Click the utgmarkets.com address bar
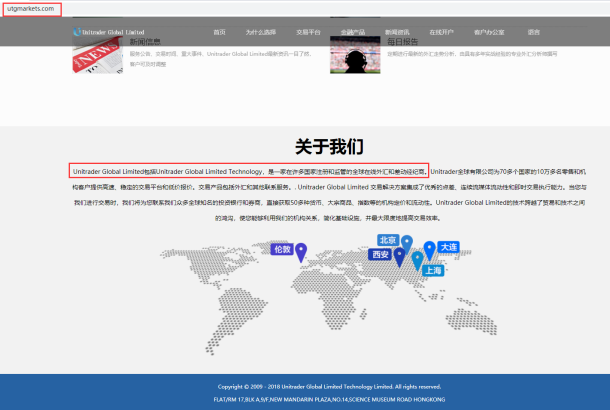Image resolution: width=610 pixels, height=410 pixels. tap(32, 9)
